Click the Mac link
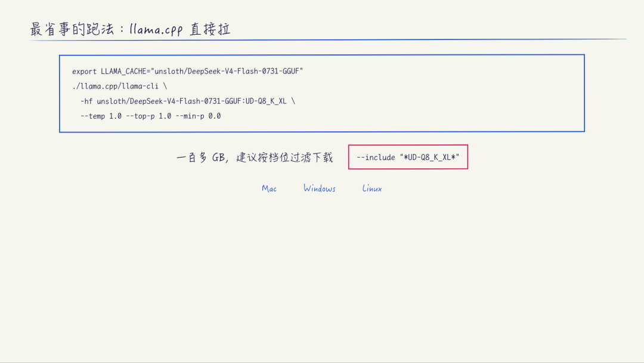 click(269, 189)
